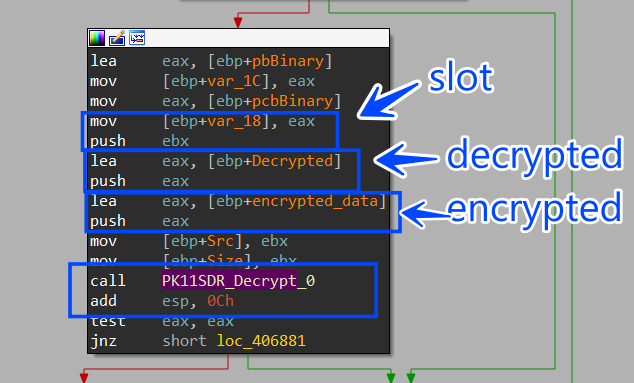Screen dimensions: 634x383
Task: Click the esp register in add instruction
Action: click(x=175, y=301)
